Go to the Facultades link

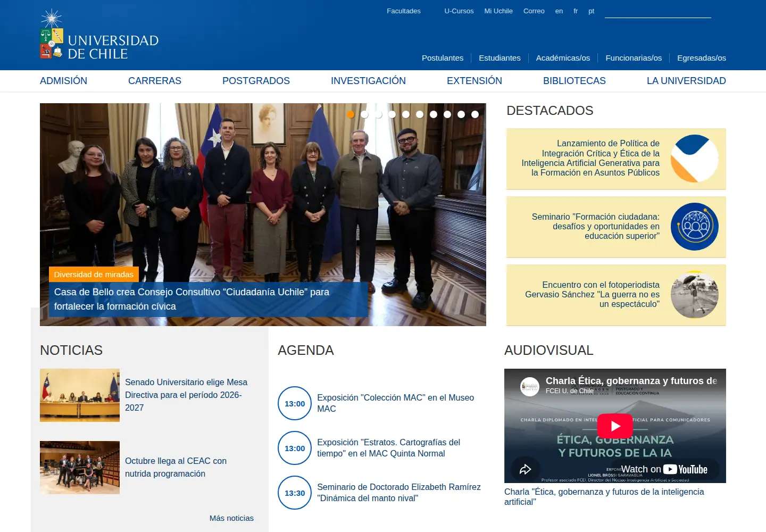(x=404, y=11)
